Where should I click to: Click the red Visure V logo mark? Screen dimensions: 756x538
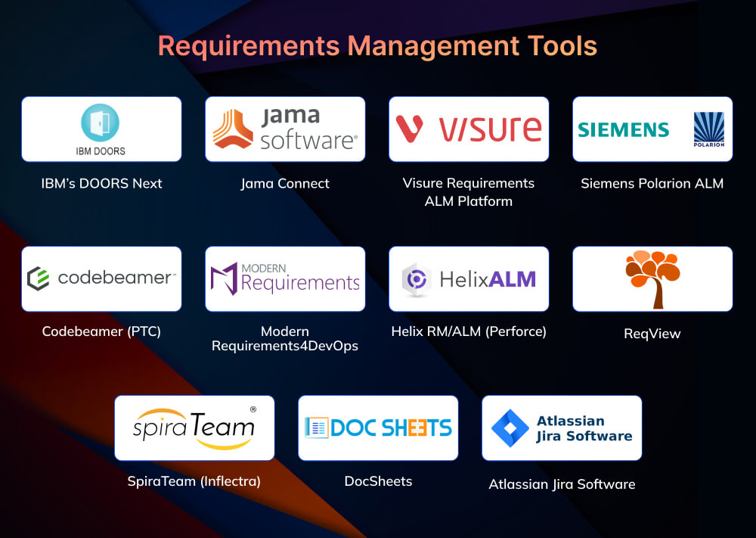409,129
